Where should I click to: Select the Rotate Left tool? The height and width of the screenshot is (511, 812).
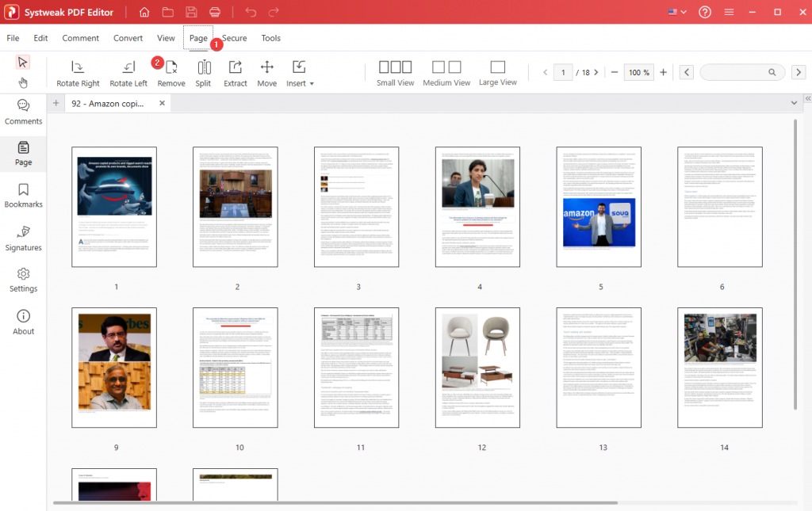coord(128,71)
